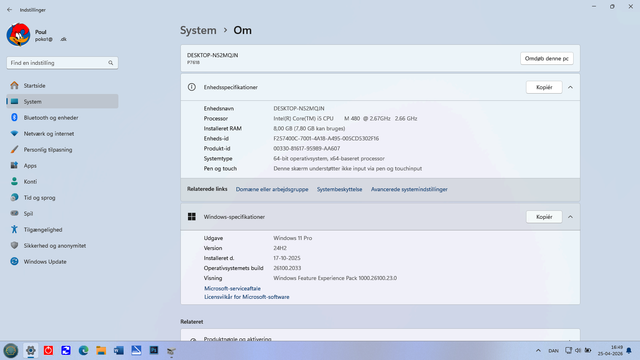This screenshot has height=360, width=640.
Task: Open the notifications bell icon
Action: coord(629,351)
